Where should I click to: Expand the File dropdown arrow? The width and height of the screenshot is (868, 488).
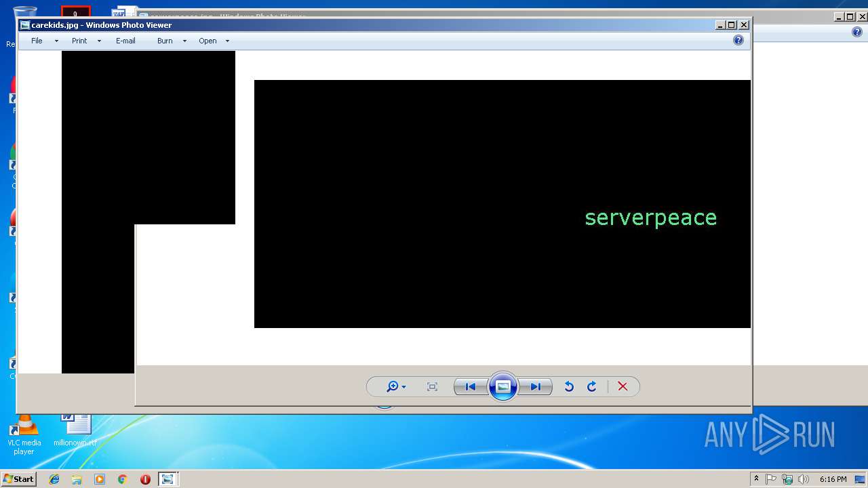(56, 41)
